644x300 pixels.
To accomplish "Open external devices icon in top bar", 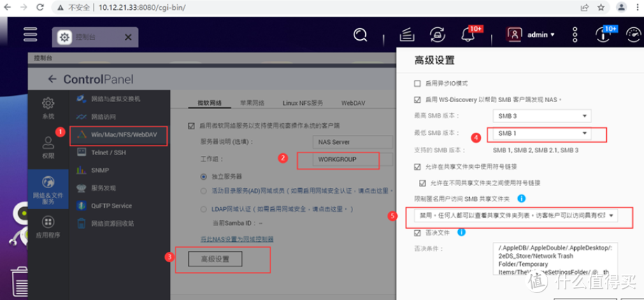I will point(436,35).
